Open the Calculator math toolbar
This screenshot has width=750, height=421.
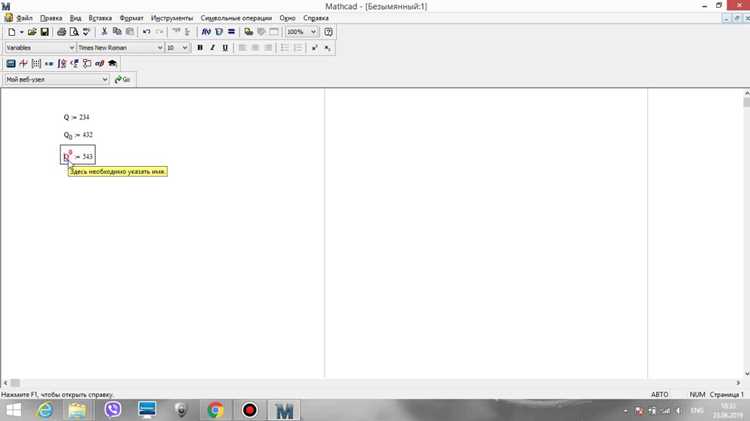tap(11, 63)
